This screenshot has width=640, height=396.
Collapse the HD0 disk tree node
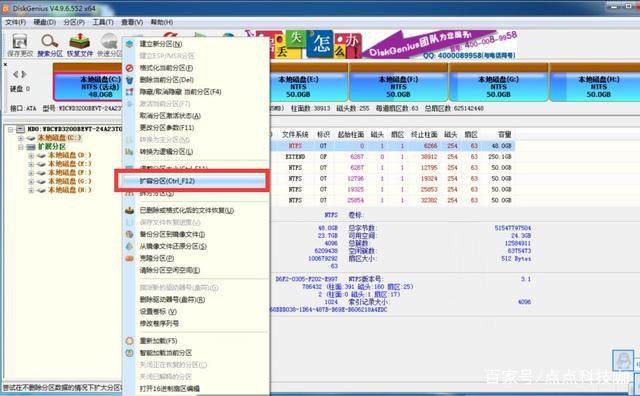click(11, 129)
